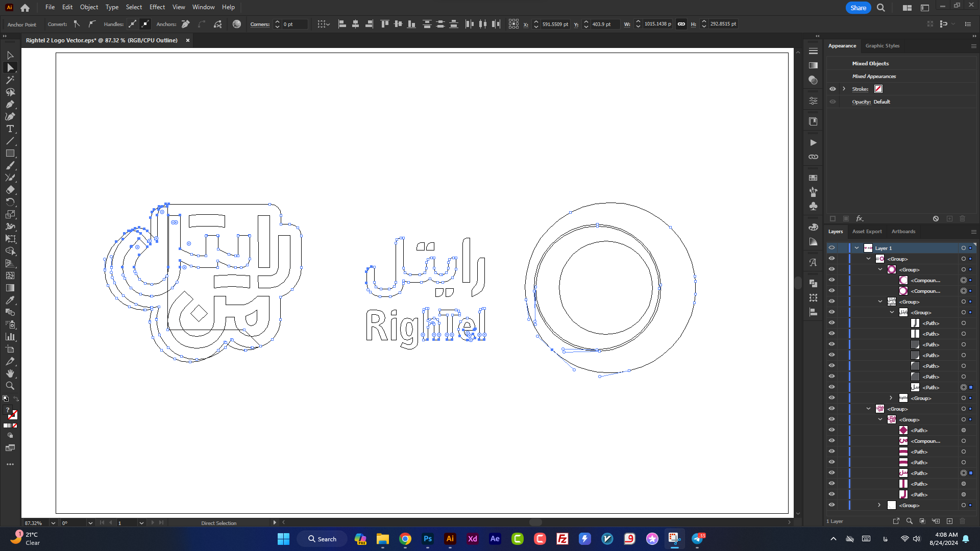This screenshot has height=551, width=980.
Task: Open the File menu
Action: (x=50, y=7)
